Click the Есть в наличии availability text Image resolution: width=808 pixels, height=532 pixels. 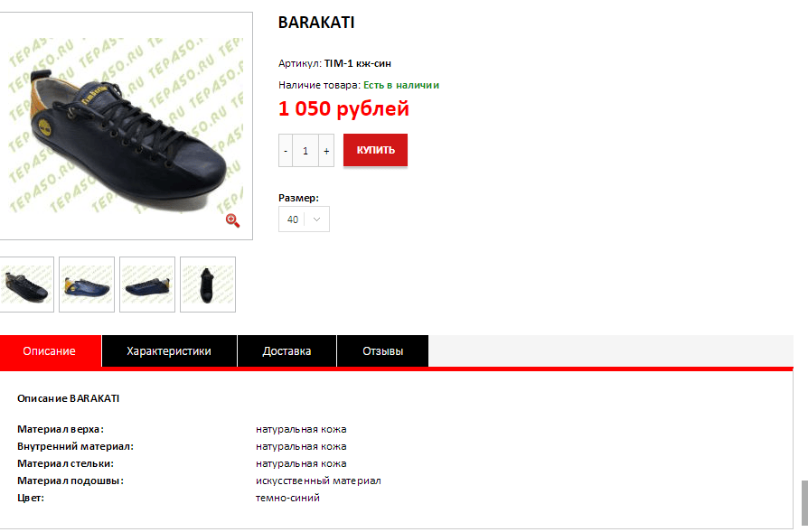coord(401,85)
